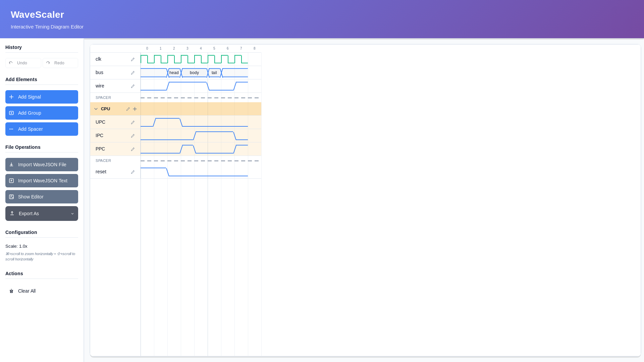The width and height of the screenshot is (644, 362).
Task: Click the 'tail' bus data segment
Action: (214, 73)
